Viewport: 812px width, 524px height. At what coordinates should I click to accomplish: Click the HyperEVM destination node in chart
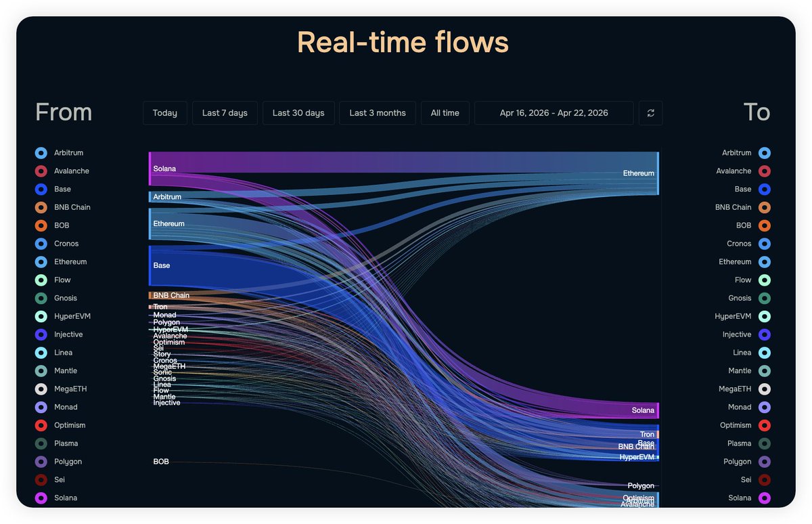[657, 458]
